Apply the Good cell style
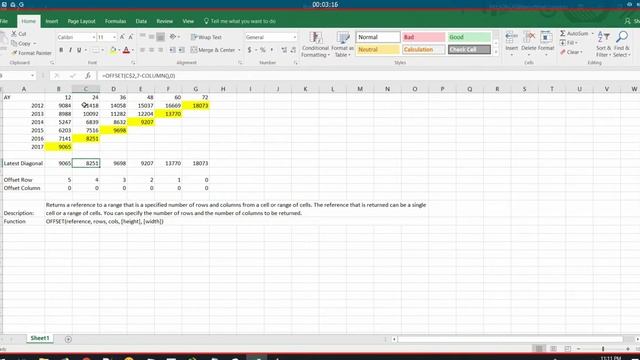The image size is (640, 360). tap(469, 37)
